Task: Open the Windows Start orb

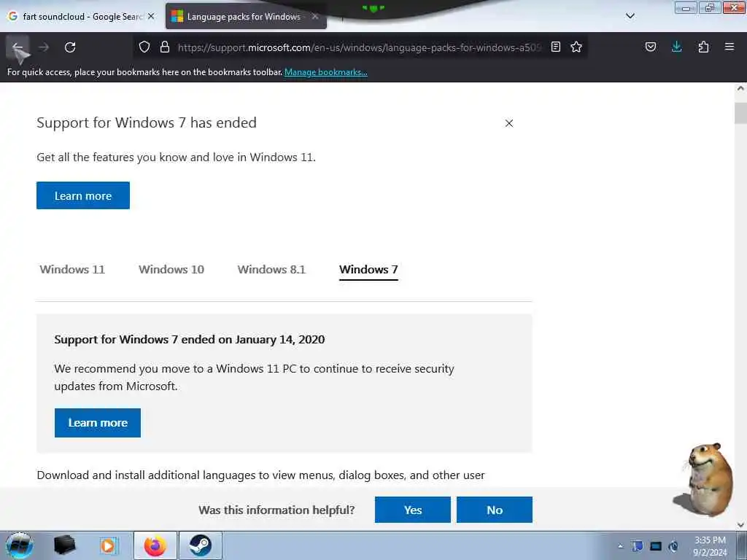Action: tap(20, 545)
